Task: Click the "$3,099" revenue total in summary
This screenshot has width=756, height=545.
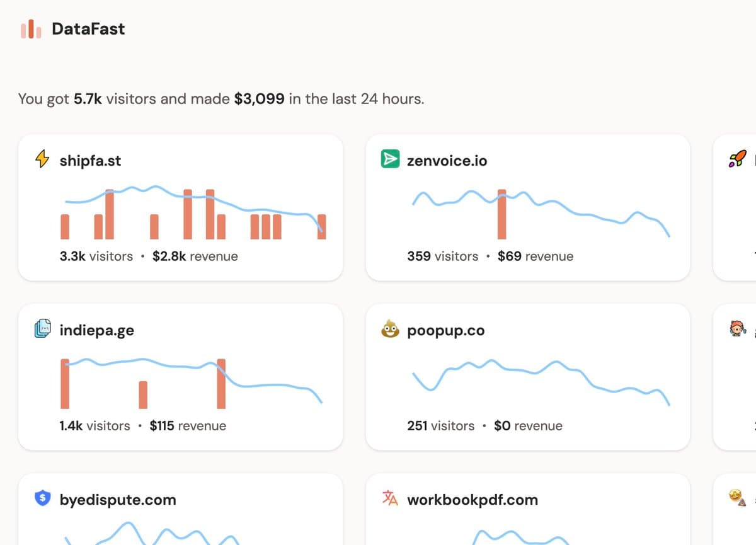Action: coord(259,99)
